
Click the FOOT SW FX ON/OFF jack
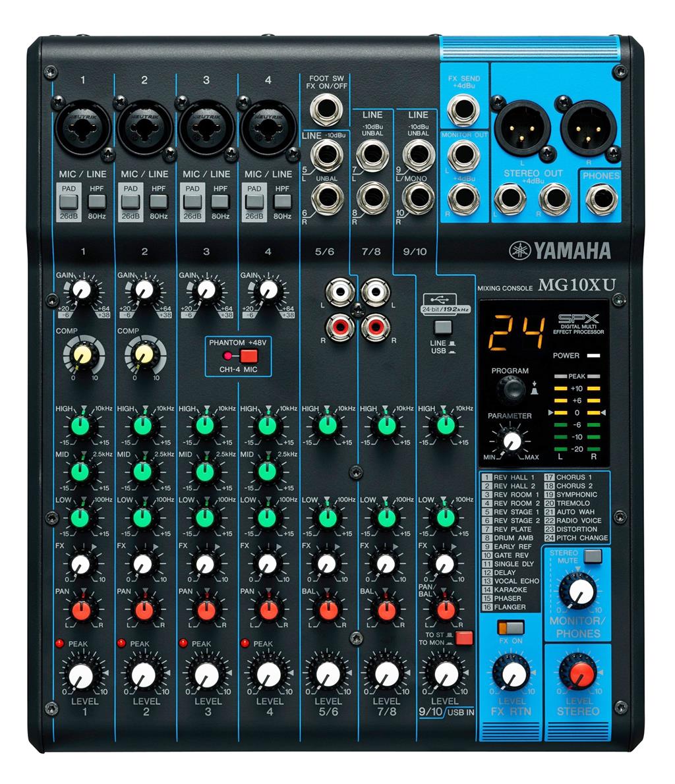327,111
